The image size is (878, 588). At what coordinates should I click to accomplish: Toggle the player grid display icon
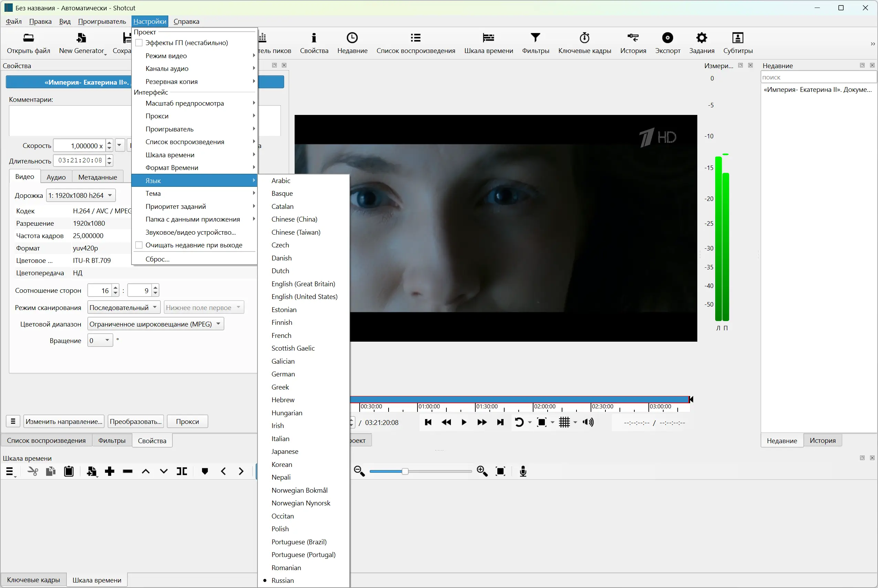coord(564,422)
